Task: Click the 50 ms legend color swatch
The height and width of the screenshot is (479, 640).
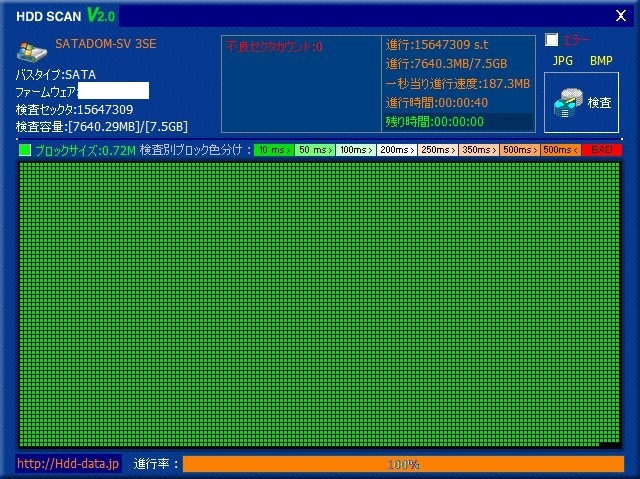Action: (315, 150)
